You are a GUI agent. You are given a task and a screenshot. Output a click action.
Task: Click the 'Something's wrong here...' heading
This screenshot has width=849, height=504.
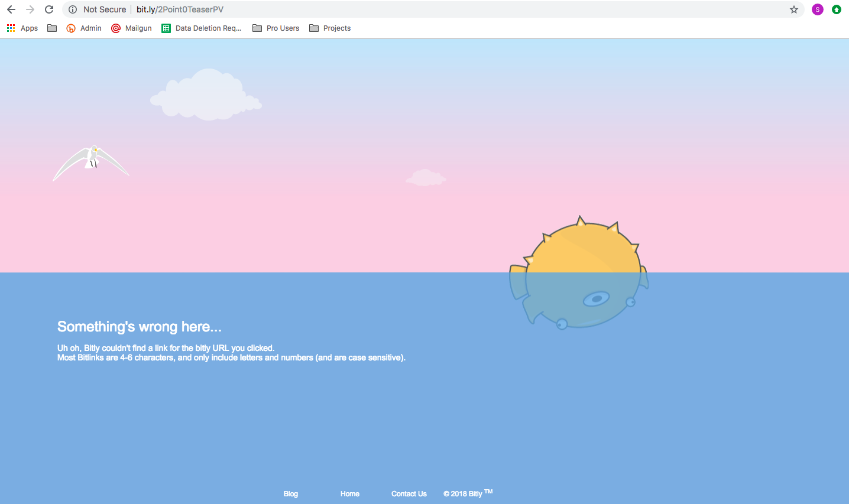click(x=140, y=327)
